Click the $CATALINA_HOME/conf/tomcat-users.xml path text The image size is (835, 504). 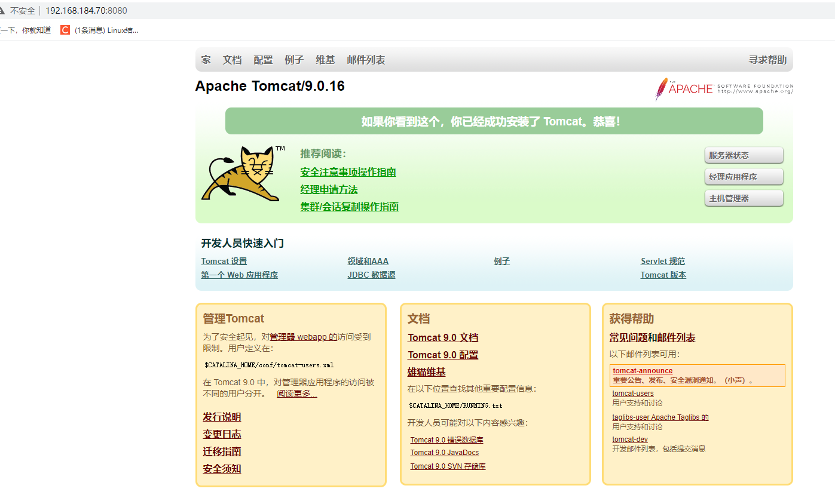click(x=269, y=364)
